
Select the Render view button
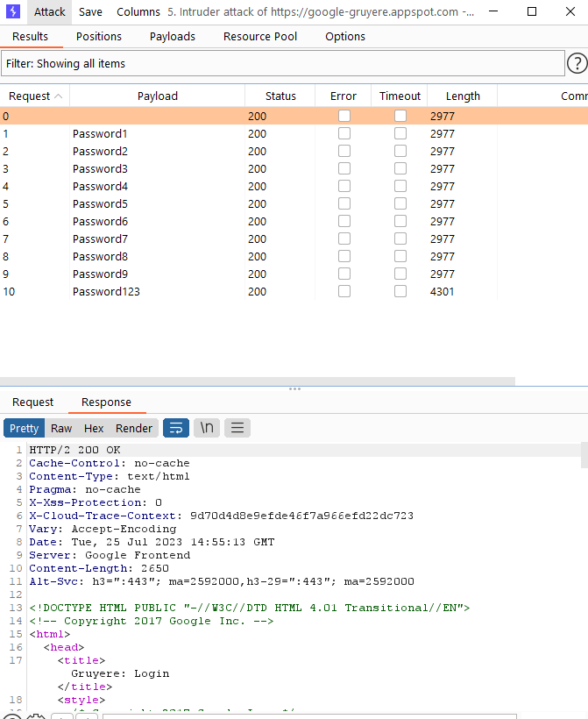134,428
